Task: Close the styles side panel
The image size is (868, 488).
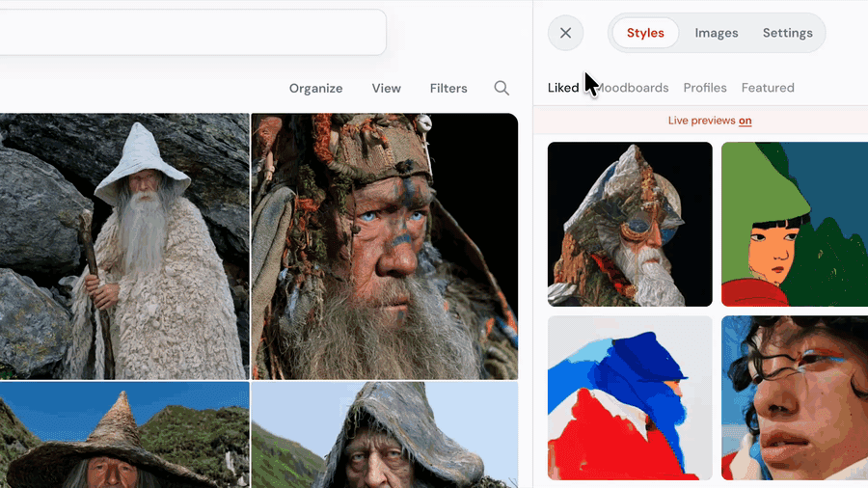Action: pos(565,33)
